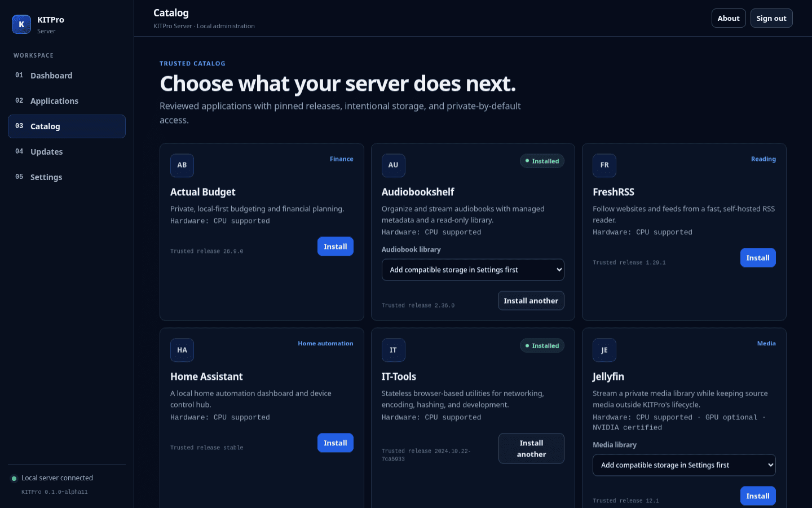Click the Actual Budget card title

(x=203, y=192)
